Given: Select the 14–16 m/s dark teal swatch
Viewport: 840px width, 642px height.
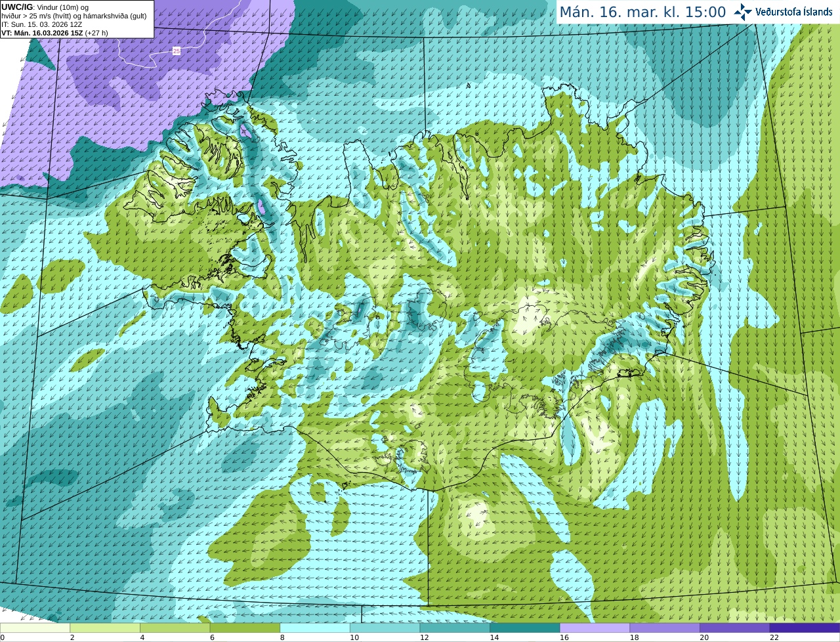Looking at the screenshot, I should 524,628.
